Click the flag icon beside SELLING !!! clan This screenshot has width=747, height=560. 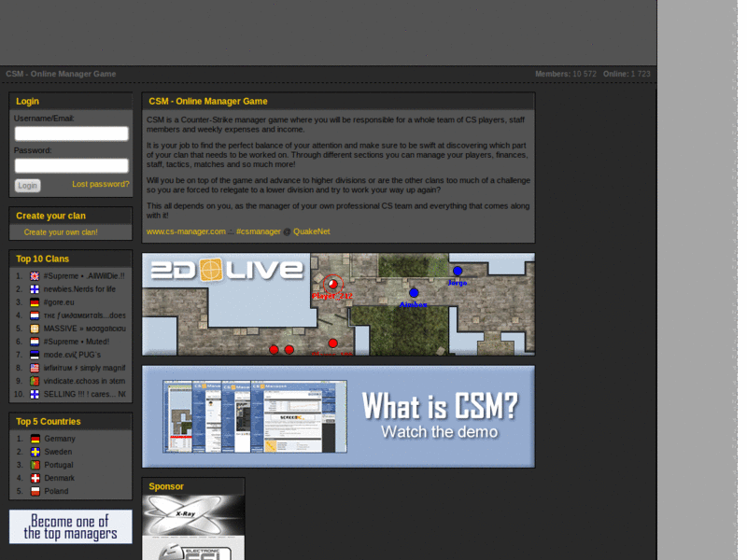click(x=35, y=394)
